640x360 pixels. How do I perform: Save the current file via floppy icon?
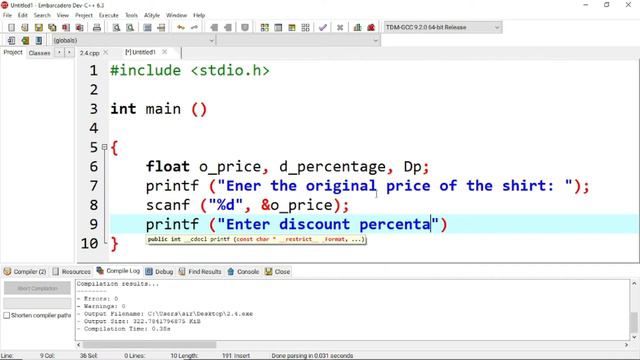pos(39,27)
